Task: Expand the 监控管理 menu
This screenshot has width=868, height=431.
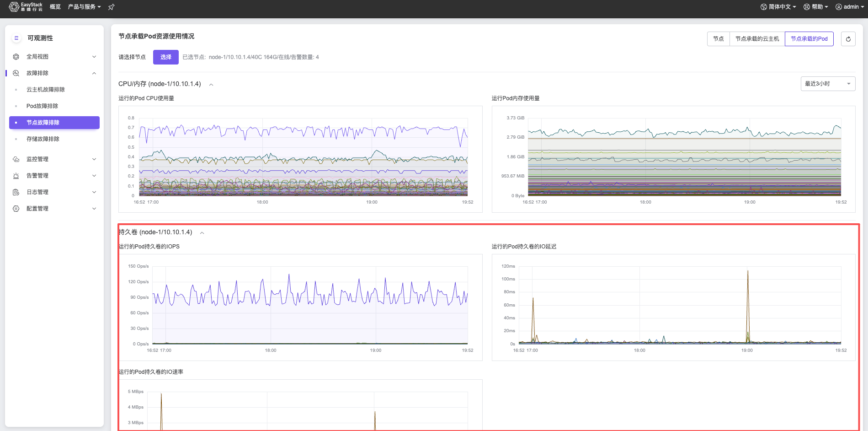Action: (94, 159)
